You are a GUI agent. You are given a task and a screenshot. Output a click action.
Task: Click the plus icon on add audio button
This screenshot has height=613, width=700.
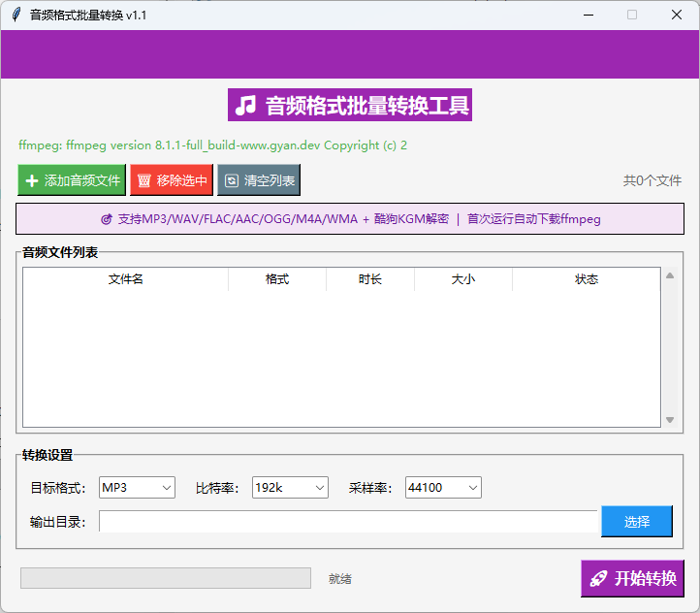pos(32,180)
